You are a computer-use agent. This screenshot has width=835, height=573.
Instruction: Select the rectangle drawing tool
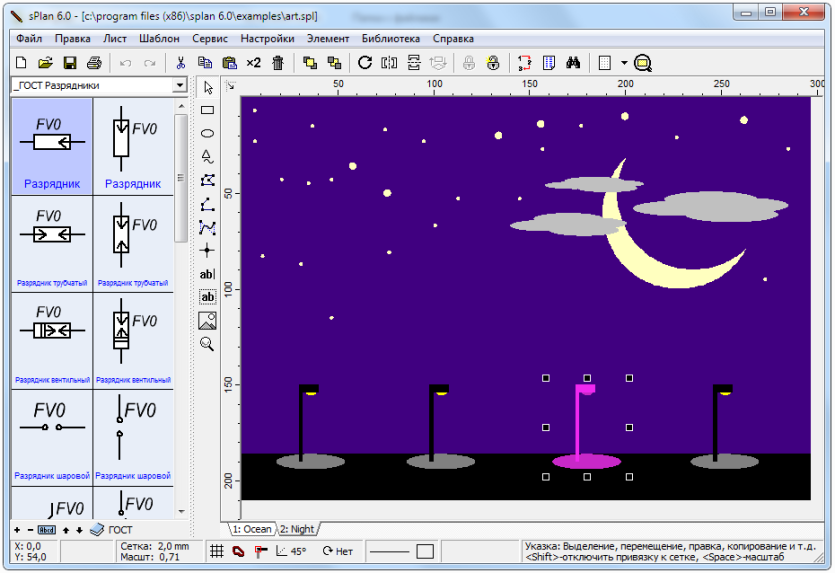pos(207,110)
